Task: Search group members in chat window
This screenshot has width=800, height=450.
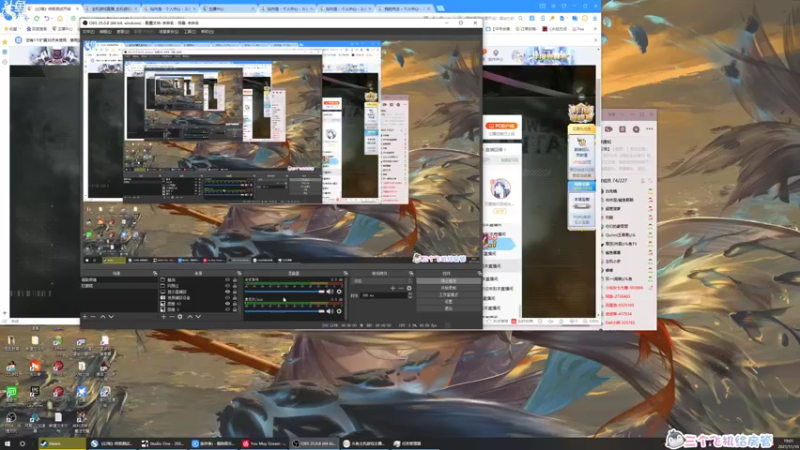Action: coord(651,181)
